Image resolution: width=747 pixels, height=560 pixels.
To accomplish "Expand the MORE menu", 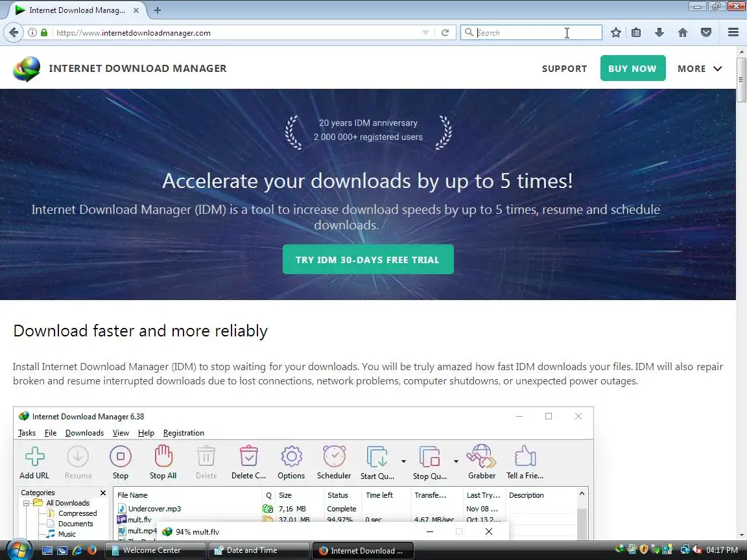I will pyautogui.click(x=700, y=69).
